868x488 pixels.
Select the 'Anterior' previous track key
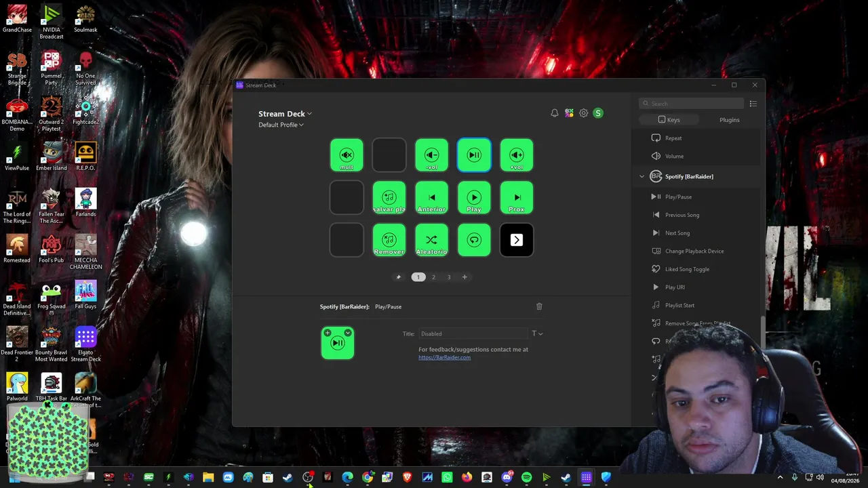(431, 198)
